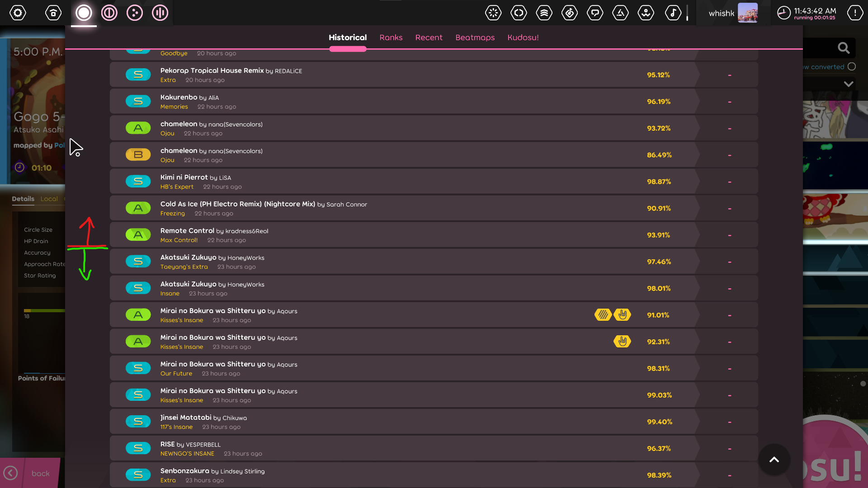Screen dimensions: 868x488
Task: Open the chat overlay speech bubble icon
Action: coord(595,13)
